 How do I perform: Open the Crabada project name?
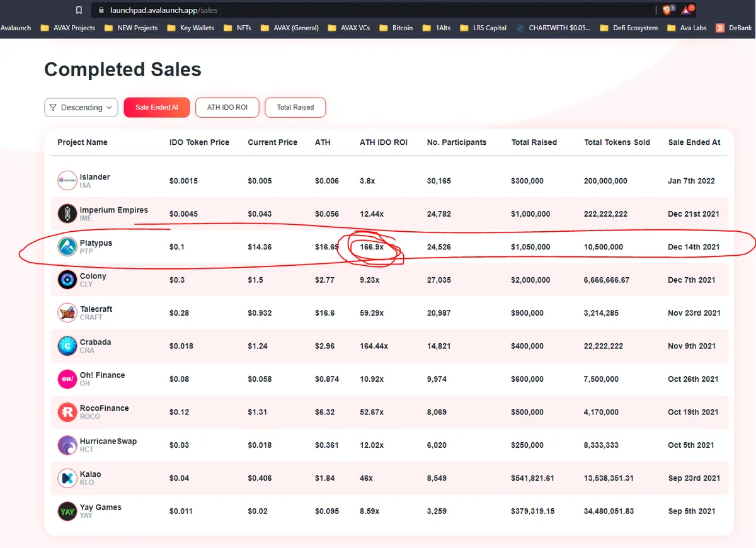[96, 342]
